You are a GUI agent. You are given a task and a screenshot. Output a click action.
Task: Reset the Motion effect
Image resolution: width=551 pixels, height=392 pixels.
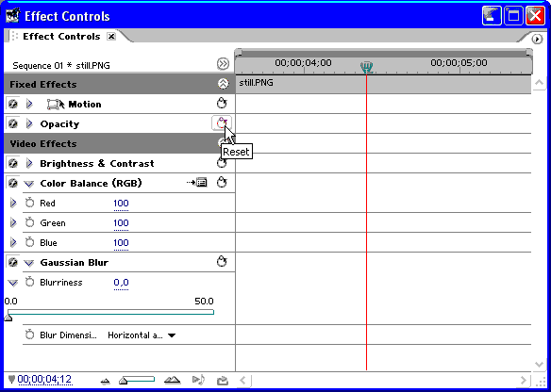click(222, 104)
